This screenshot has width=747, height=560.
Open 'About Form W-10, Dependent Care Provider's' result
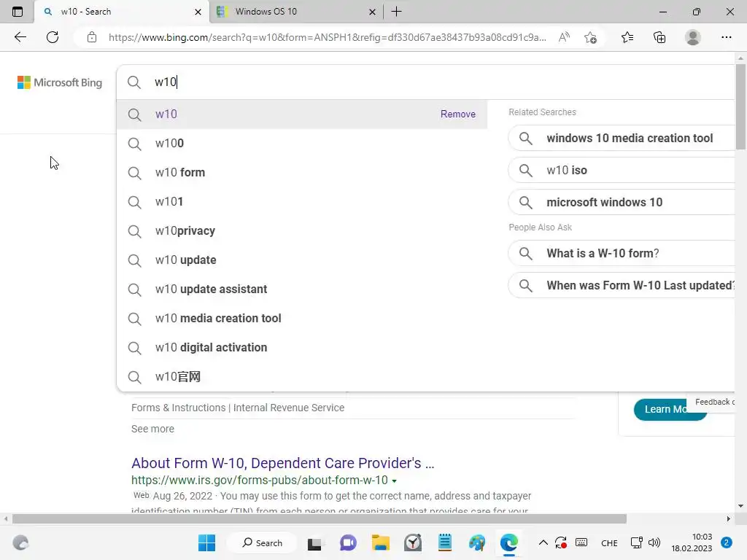pyautogui.click(x=282, y=463)
